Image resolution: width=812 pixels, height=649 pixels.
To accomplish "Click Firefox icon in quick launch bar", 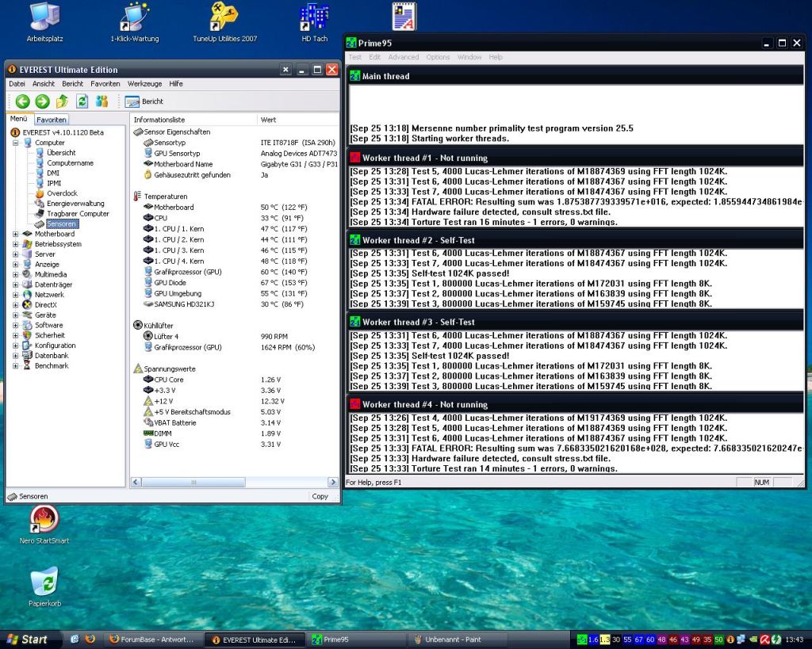I will click(90, 639).
